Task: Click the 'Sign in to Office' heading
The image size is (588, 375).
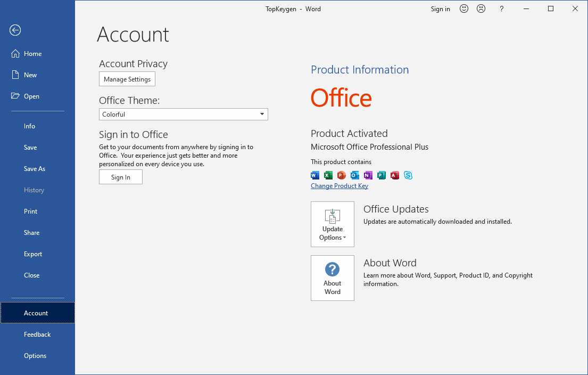Action: [133, 134]
